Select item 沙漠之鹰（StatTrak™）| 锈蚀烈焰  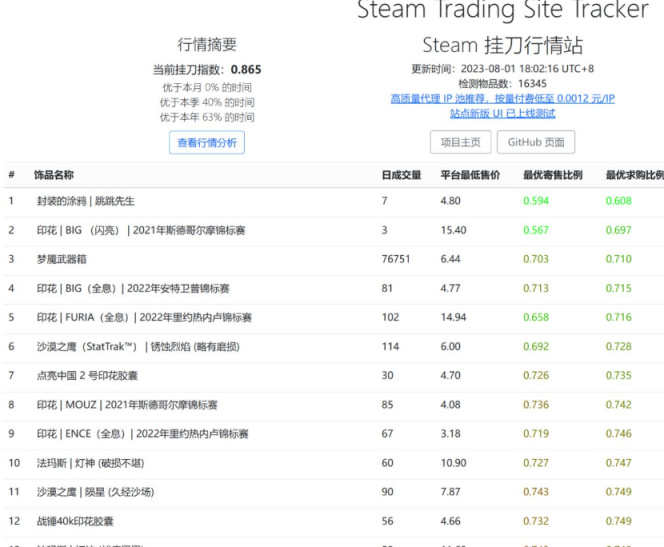138,347
